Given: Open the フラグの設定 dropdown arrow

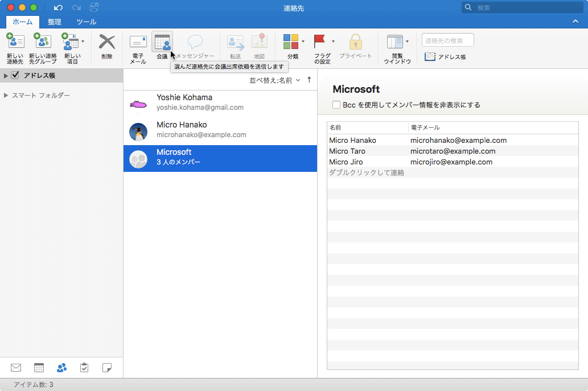Looking at the screenshot, I should click(333, 42).
